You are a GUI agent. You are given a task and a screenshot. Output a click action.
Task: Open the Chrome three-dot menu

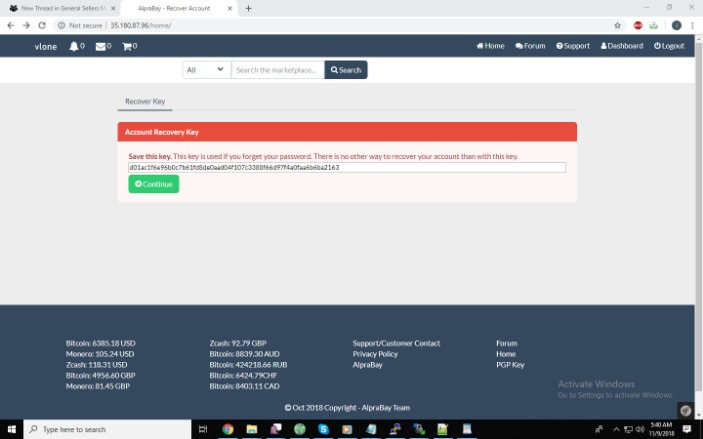[x=692, y=25]
